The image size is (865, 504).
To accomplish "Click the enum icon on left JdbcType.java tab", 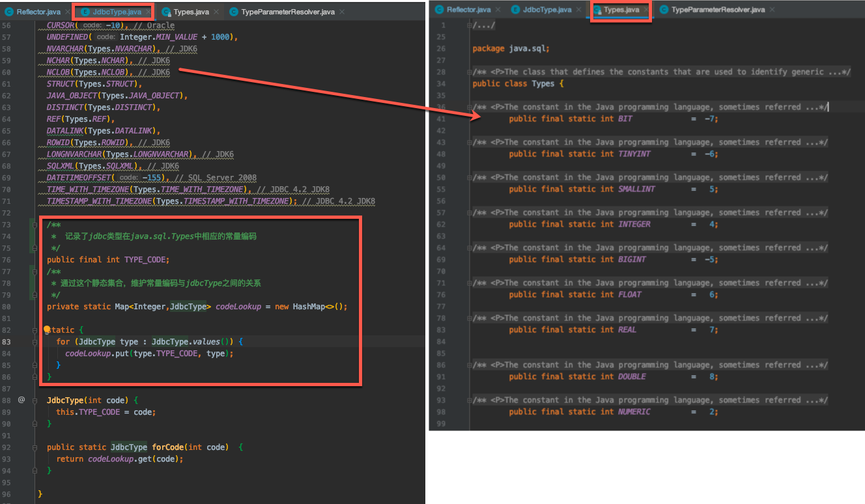I will pyautogui.click(x=85, y=12).
